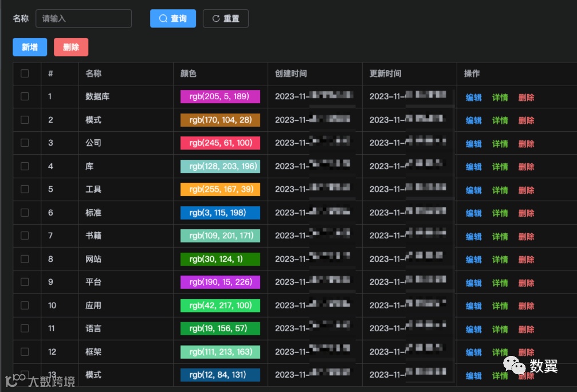The height and width of the screenshot is (392, 577).
Task: Open 详情 for the 应用 row
Action: click(500, 306)
